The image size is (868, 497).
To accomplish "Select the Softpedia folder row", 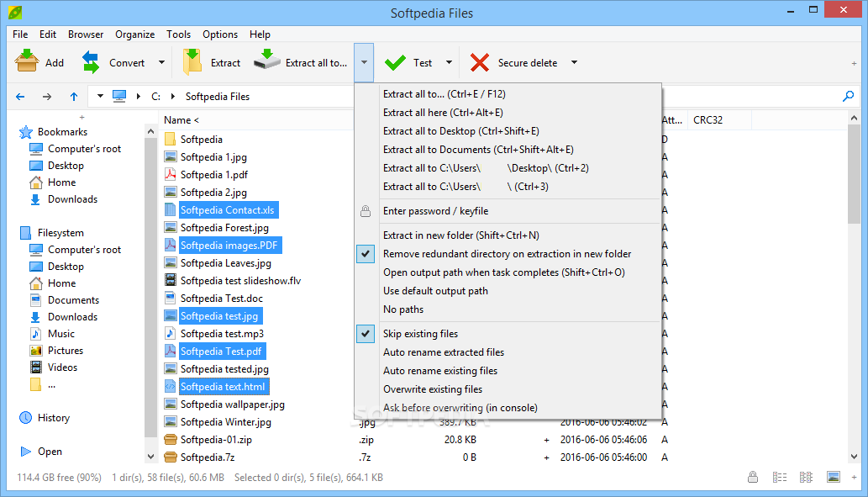I will [202, 140].
